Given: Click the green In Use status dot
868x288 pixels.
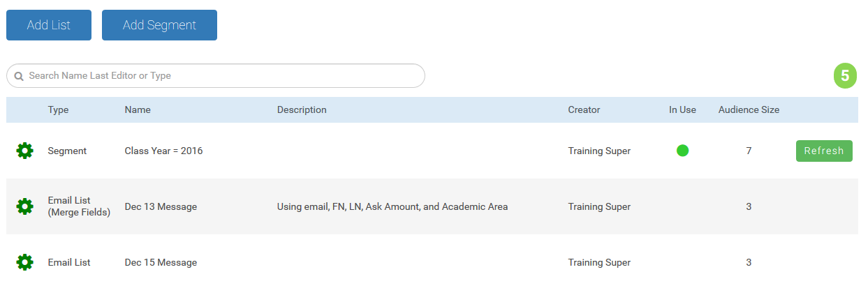Looking at the screenshot, I should tap(682, 151).
